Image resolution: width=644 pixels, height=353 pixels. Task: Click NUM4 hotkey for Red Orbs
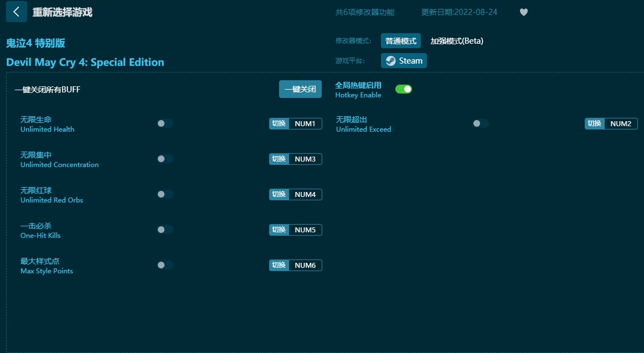[305, 195]
